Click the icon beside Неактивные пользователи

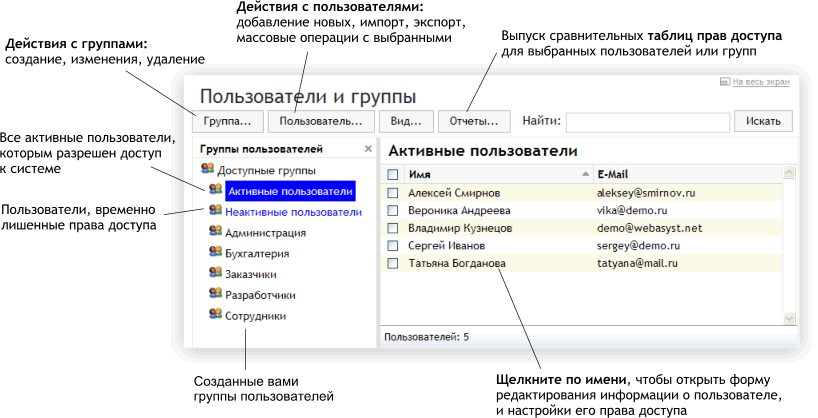[215, 211]
